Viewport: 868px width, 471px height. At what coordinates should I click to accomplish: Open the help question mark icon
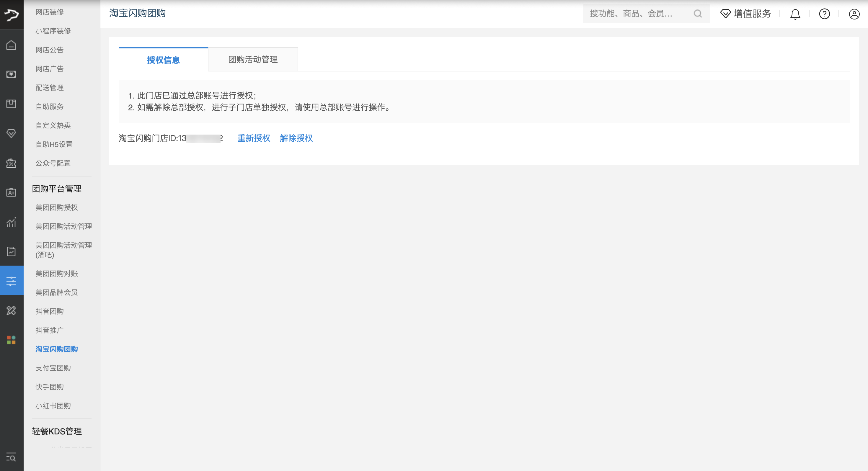point(824,14)
